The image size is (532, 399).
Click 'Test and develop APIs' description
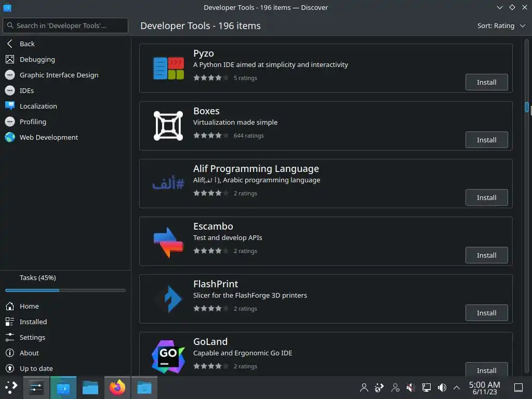tap(228, 237)
